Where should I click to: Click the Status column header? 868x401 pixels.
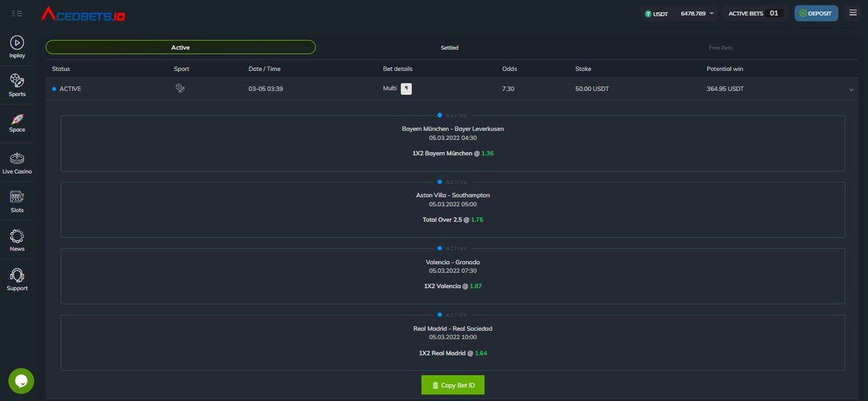(x=61, y=69)
